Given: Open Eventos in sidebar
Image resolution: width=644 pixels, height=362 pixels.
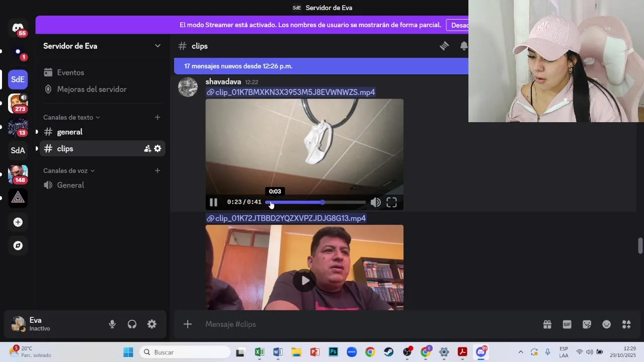Looking at the screenshot, I should point(102,72).
